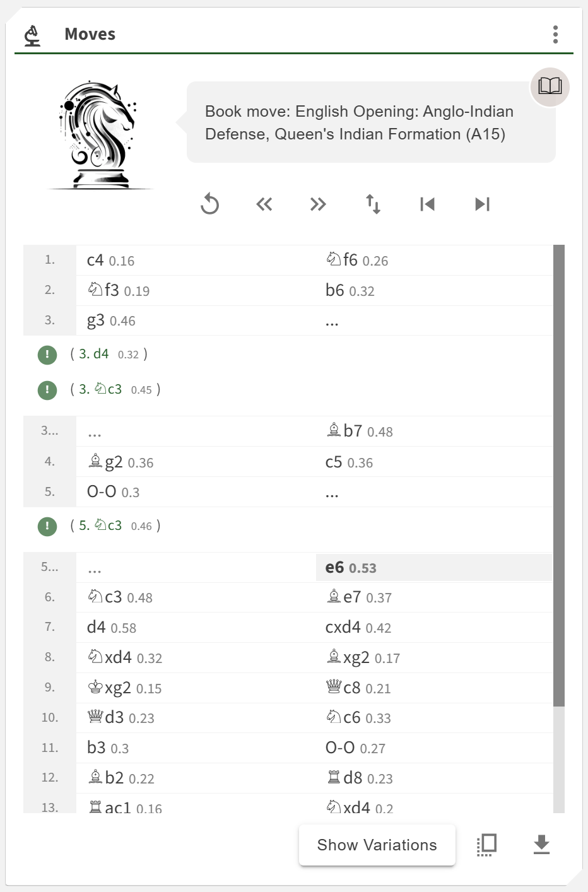Click the green good-move badge beside 3. d4
This screenshot has width=588, height=892.
(47, 355)
